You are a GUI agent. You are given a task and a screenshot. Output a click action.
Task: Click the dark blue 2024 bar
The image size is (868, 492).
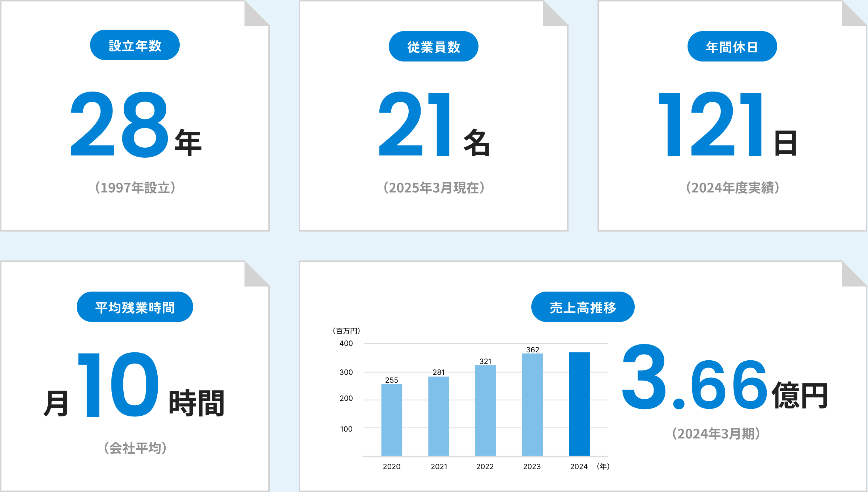[x=579, y=404]
